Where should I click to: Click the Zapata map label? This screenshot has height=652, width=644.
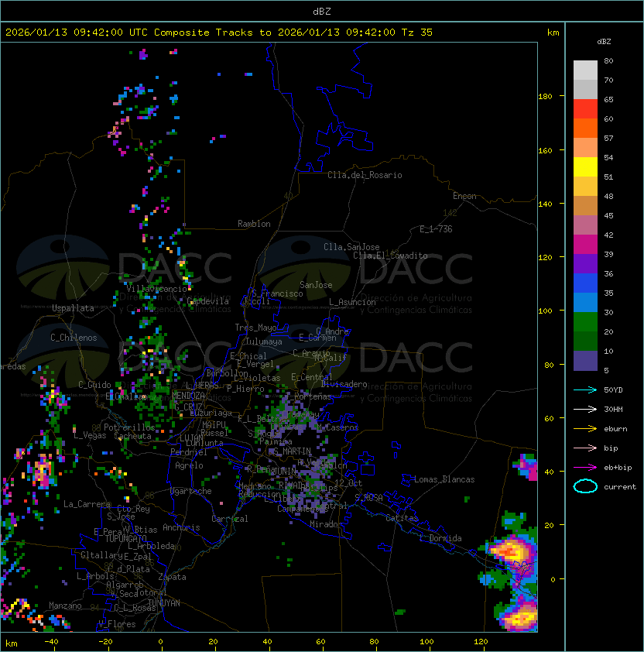[x=172, y=577]
